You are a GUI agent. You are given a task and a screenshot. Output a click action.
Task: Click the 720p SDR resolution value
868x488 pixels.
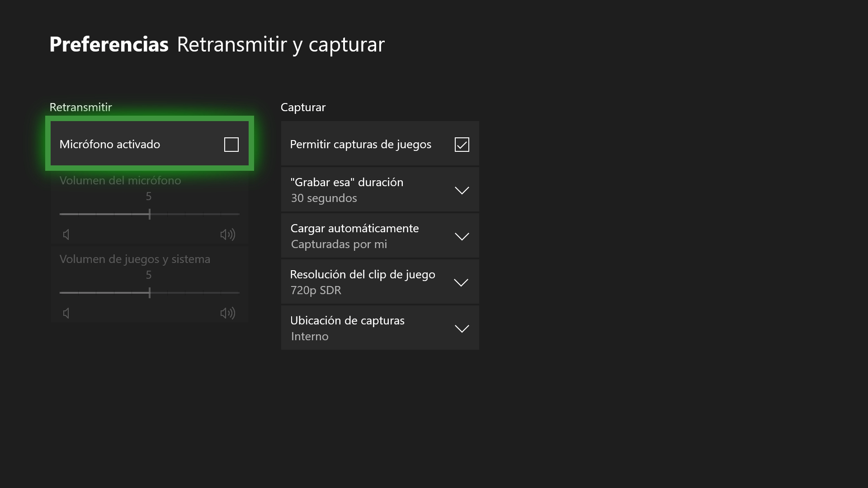point(316,290)
